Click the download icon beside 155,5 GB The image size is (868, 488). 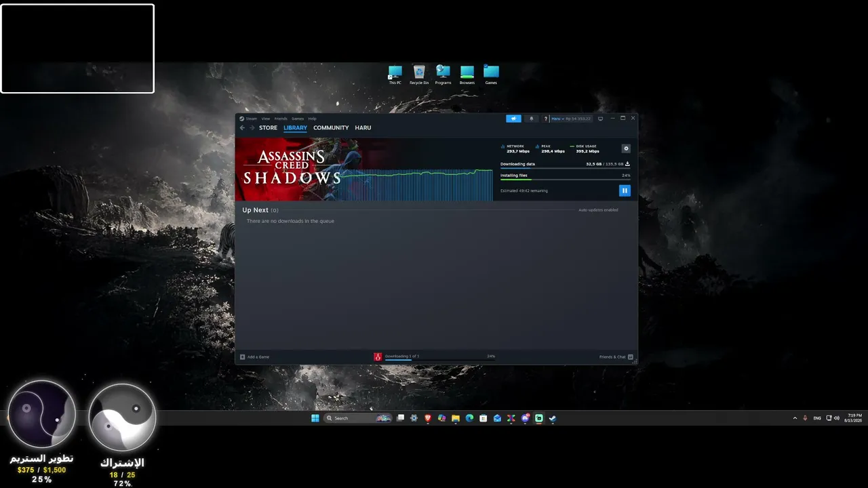pyautogui.click(x=627, y=164)
